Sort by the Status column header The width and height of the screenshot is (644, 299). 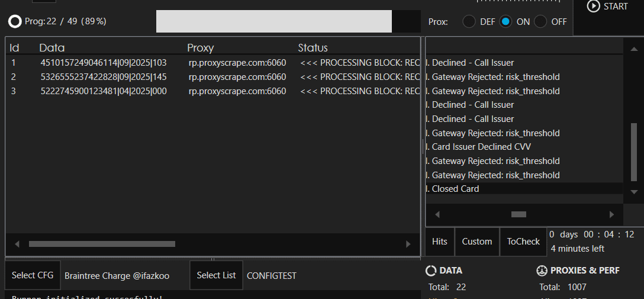(x=313, y=48)
